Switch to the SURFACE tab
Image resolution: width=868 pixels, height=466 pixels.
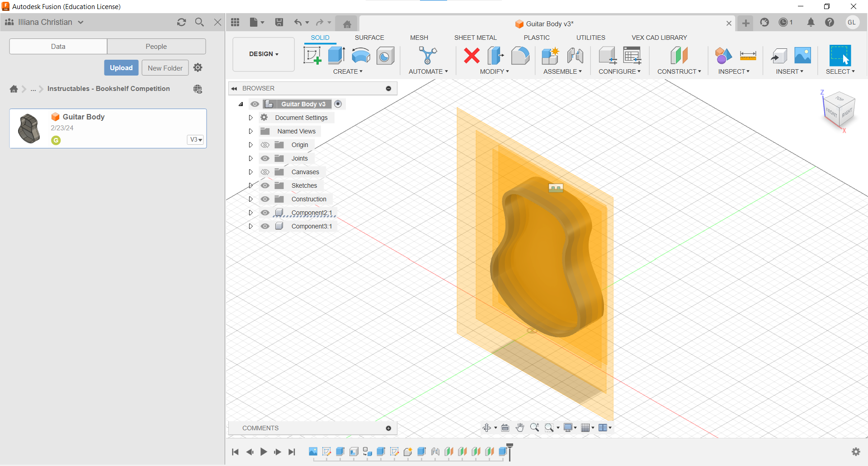(369, 38)
